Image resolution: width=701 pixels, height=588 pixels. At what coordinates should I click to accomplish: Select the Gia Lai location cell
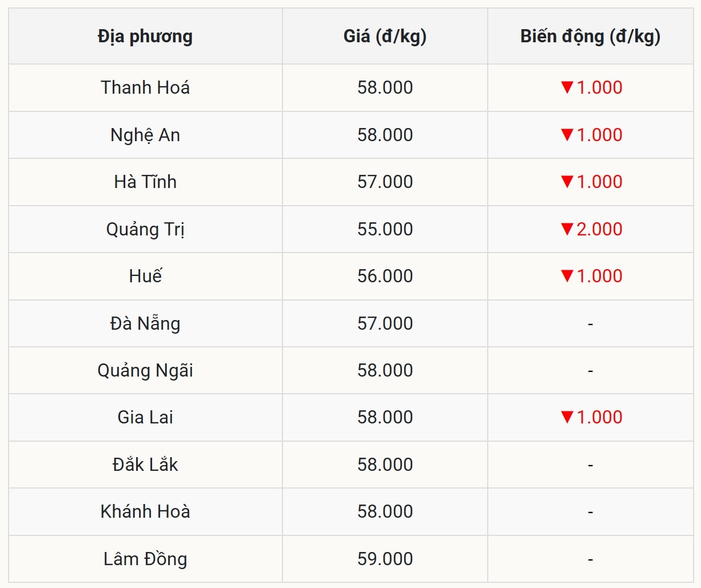tap(145, 417)
